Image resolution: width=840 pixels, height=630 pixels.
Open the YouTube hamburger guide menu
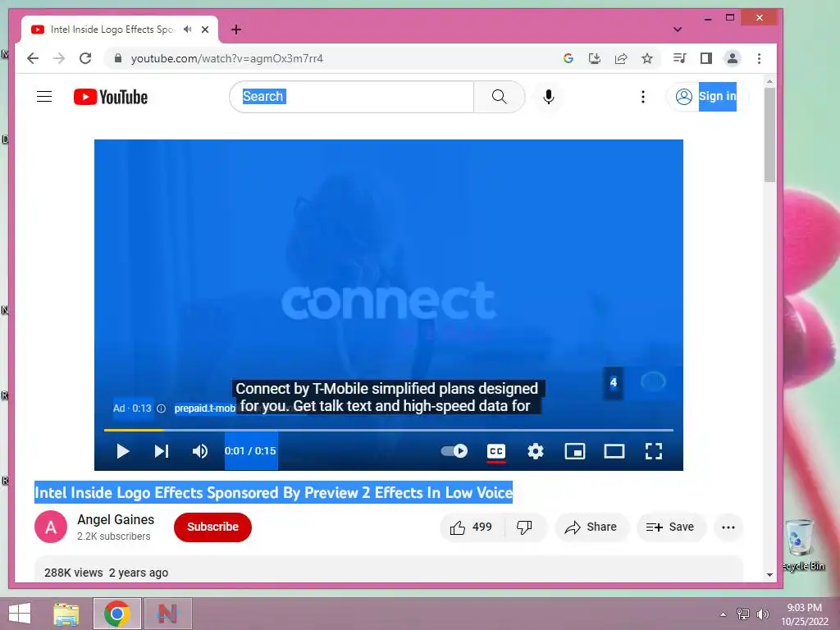44,97
